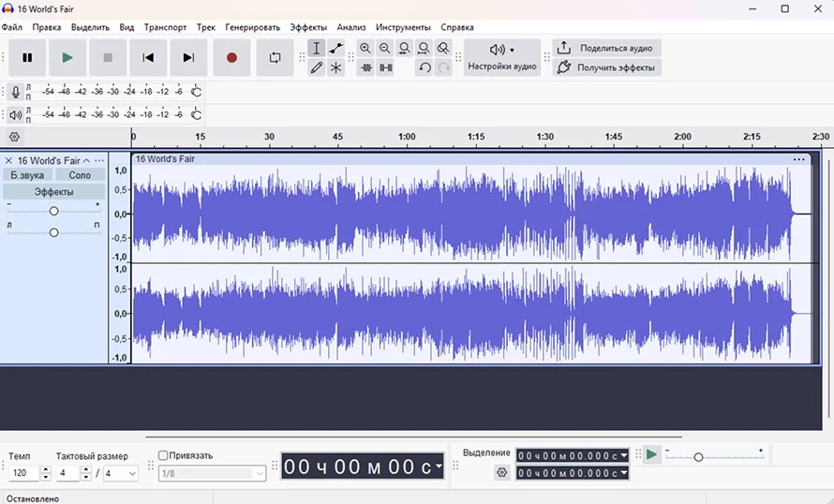The height and width of the screenshot is (504, 834).
Task: Open selection start time format dropdown
Action: [x=624, y=455]
